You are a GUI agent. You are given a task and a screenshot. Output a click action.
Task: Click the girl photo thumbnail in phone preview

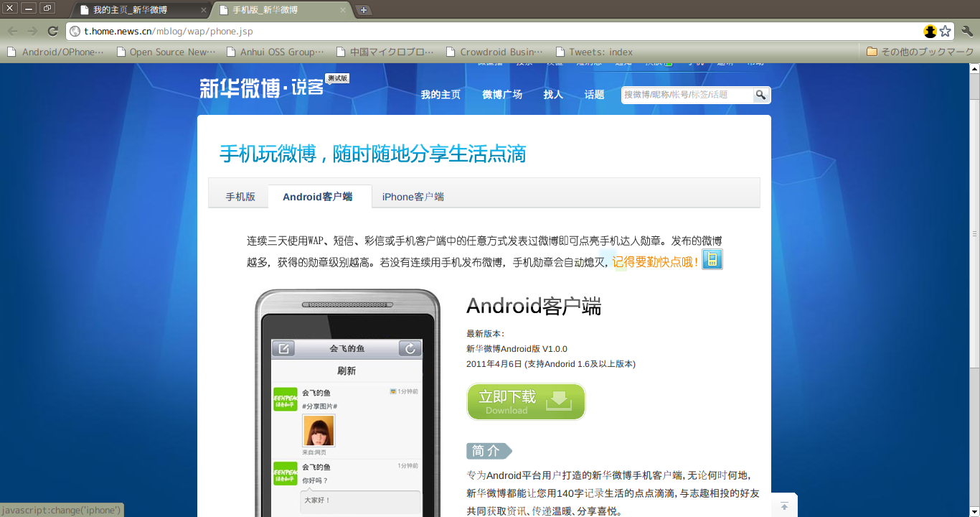(x=319, y=431)
